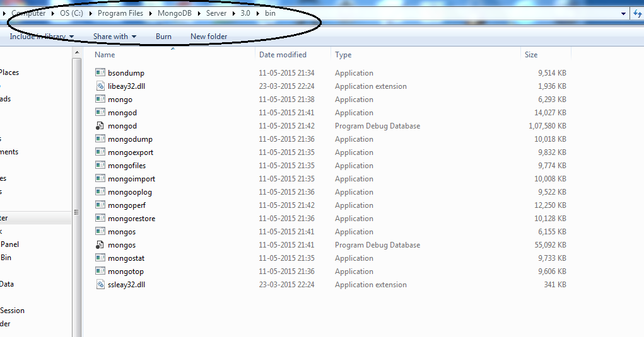Click date 23-03-2015 22:24 for libeay32.dll
Viewport: 644px width, 337px height.
tap(287, 86)
